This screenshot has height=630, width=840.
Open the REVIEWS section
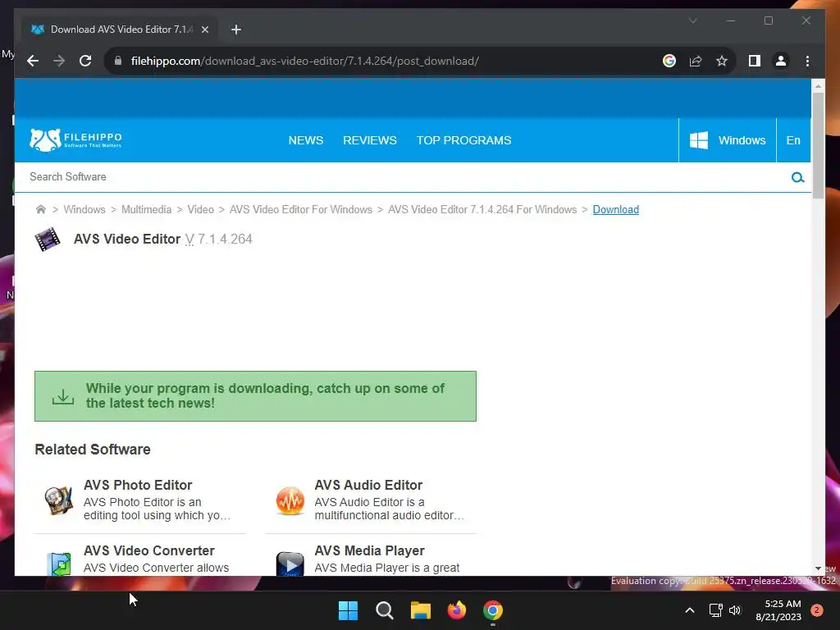370,140
